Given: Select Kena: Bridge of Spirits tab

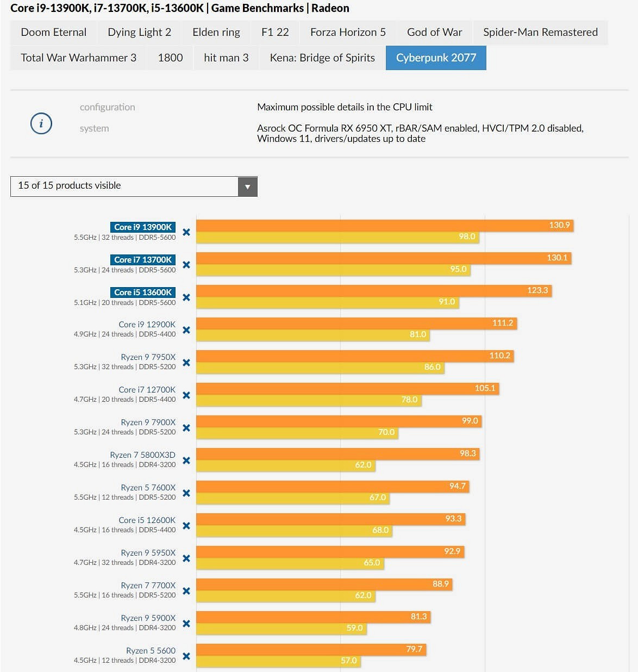Looking at the screenshot, I should coord(322,58).
